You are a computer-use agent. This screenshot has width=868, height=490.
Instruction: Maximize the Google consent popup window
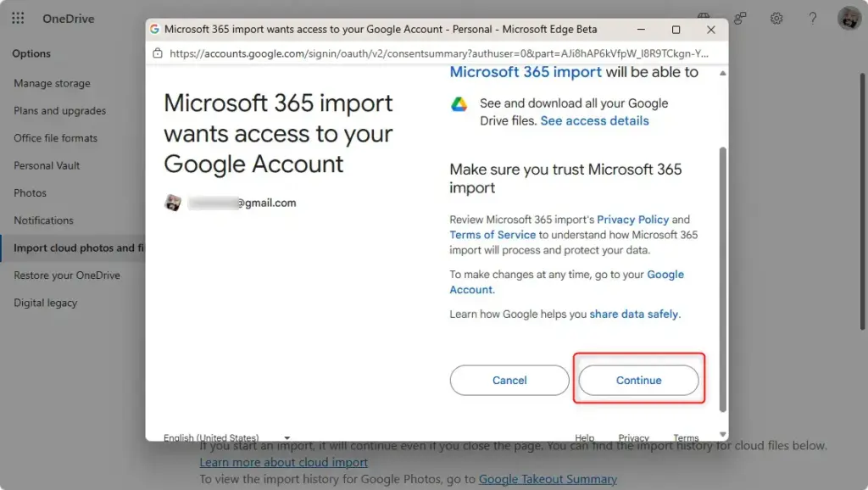pos(676,30)
